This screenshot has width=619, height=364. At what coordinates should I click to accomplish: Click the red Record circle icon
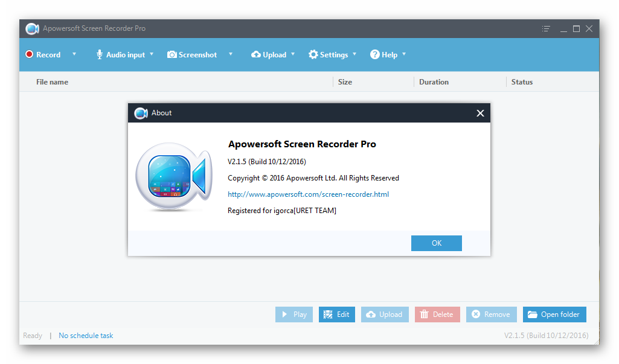[x=29, y=54]
